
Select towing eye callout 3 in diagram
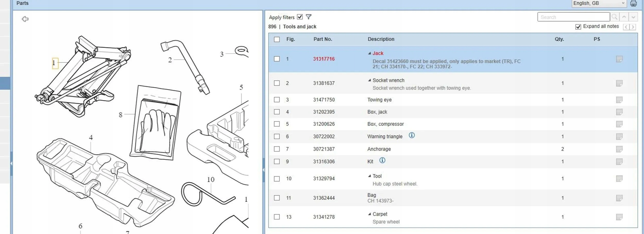pos(222,54)
